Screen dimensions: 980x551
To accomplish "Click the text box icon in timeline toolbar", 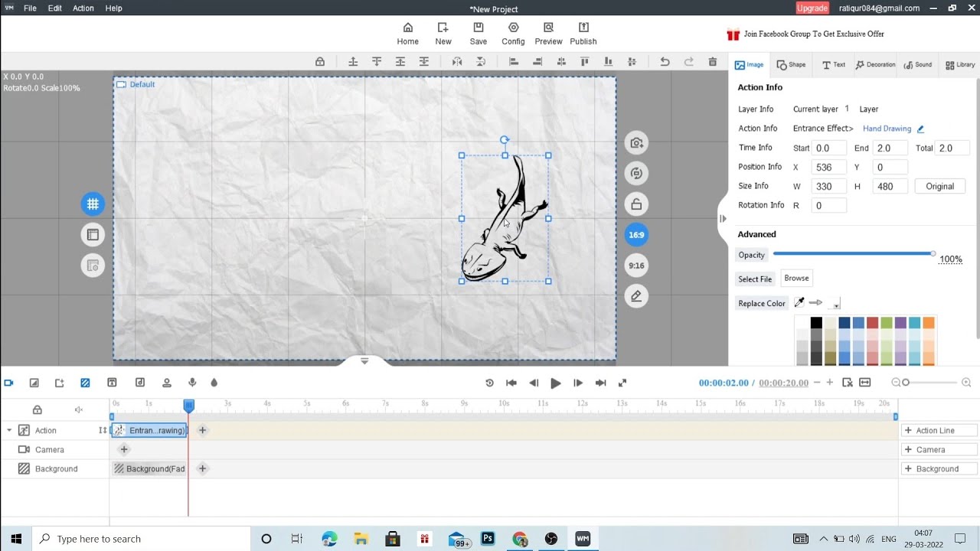I will pyautogui.click(x=112, y=383).
